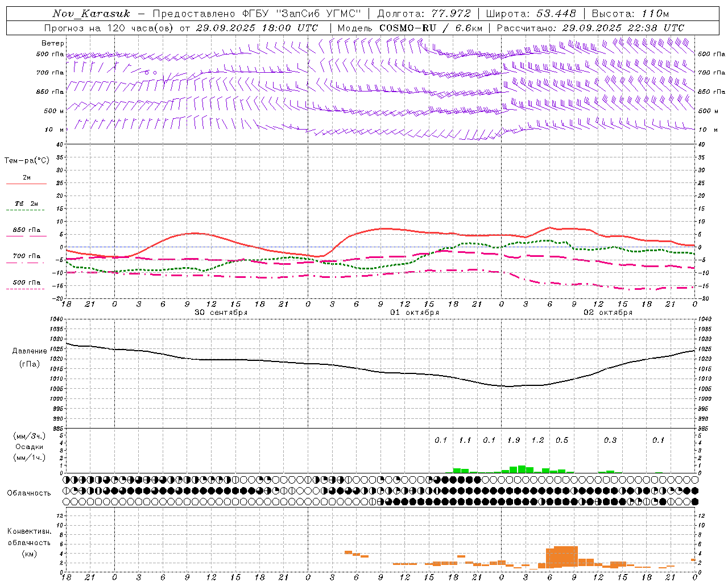The height and width of the screenshot is (582, 728).
Task: Click the "01 октября" date label
Action: pyautogui.click(x=415, y=313)
